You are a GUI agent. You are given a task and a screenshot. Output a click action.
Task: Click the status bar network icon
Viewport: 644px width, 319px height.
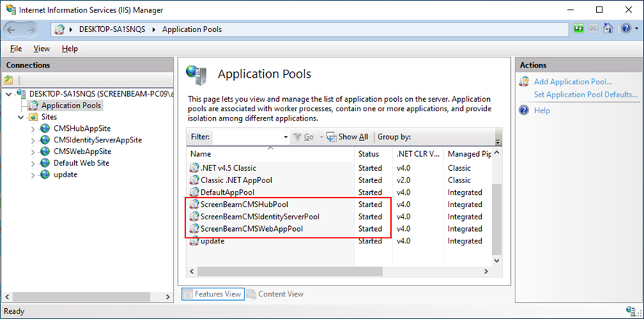coord(630,311)
